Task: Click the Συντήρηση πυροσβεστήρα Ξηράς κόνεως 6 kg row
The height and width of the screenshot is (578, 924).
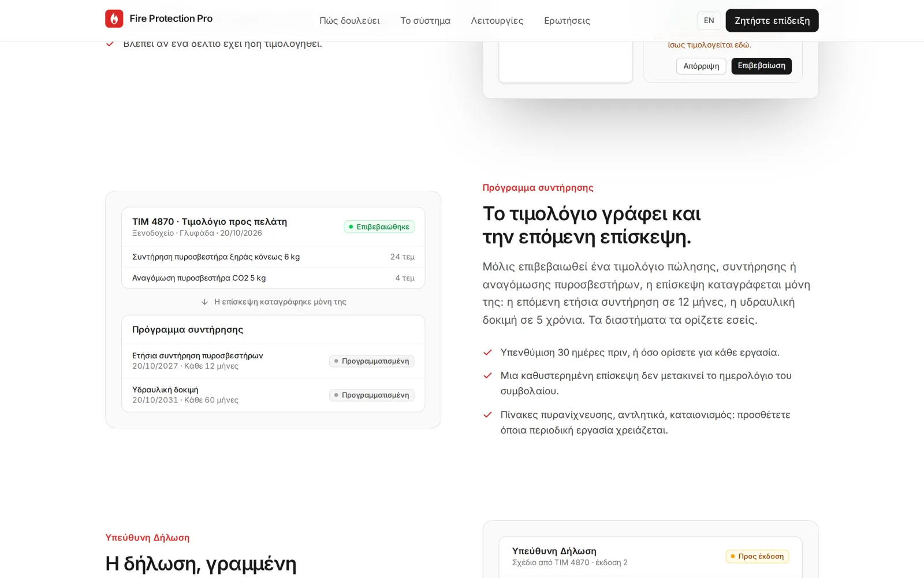Action: point(273,257)
